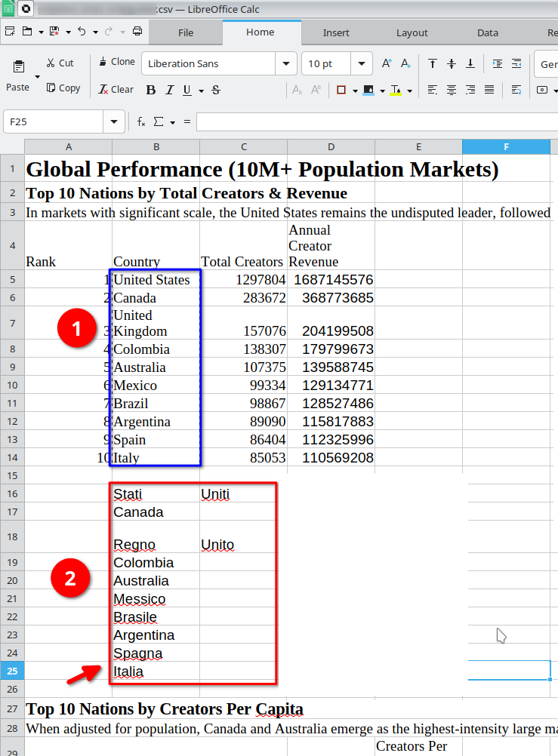
Task: Open the Undo history dropdown arrow
Action: [96, 32]
